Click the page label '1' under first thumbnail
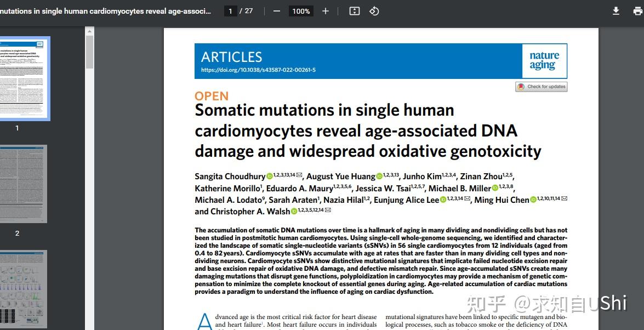Screen dimensions: 644x330 17,128
